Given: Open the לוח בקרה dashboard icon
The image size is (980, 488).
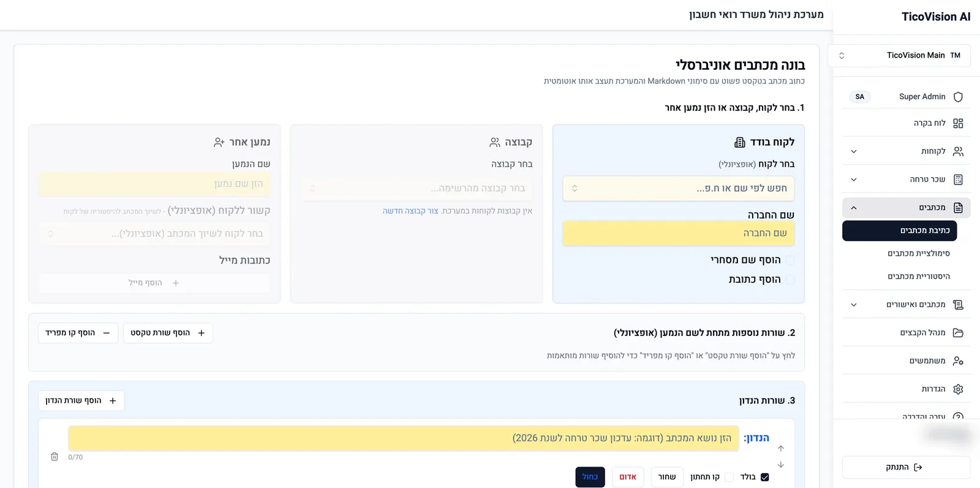Looking at the screenshot, I should pos(958,123).
